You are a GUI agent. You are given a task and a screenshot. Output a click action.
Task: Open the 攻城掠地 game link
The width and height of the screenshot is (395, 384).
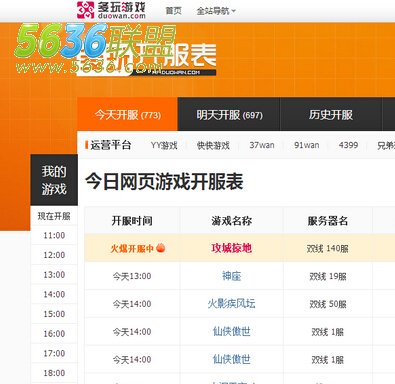coord(231,248)
